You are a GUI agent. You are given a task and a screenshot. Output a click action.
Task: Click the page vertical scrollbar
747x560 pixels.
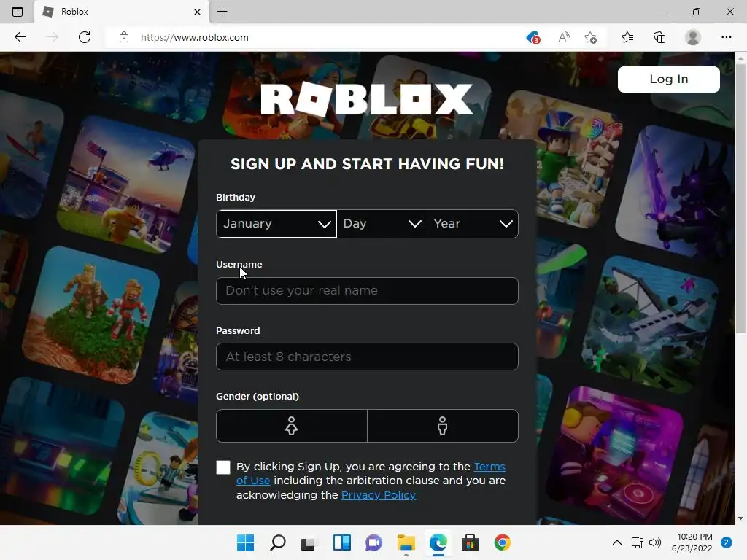(740, 198)
